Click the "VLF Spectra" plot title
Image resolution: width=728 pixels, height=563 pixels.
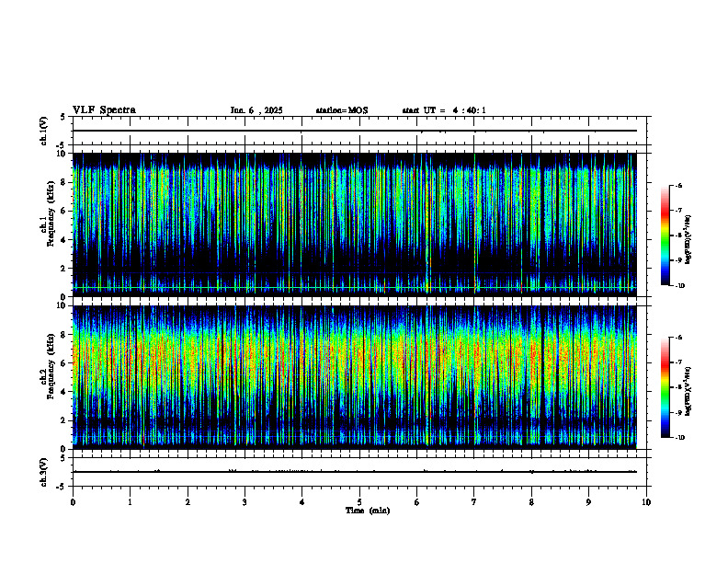[x=104, y=110]
